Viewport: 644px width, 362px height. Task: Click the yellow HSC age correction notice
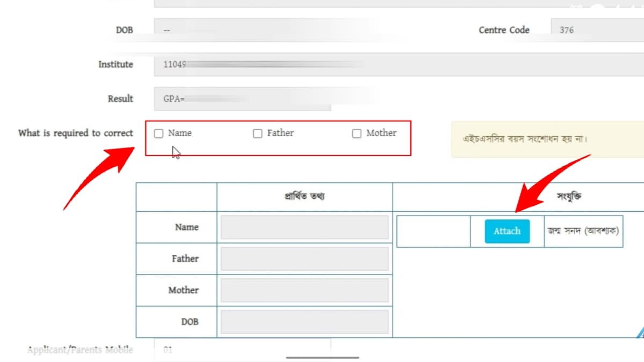[547, 139]
